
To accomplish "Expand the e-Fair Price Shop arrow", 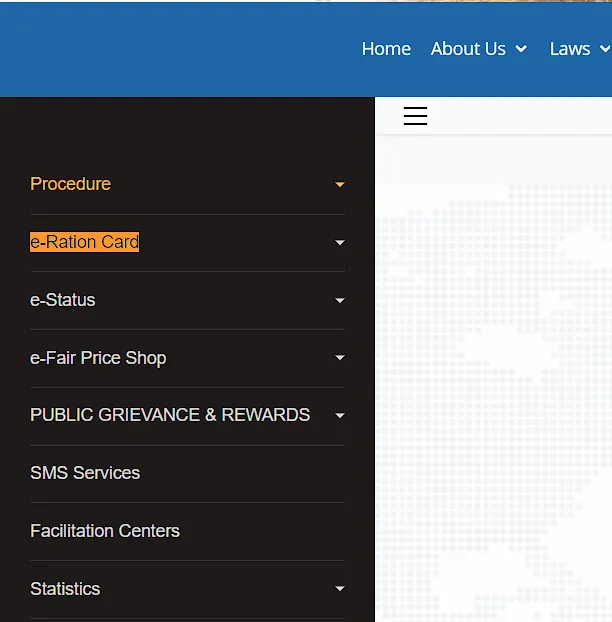I will (340, 358).
